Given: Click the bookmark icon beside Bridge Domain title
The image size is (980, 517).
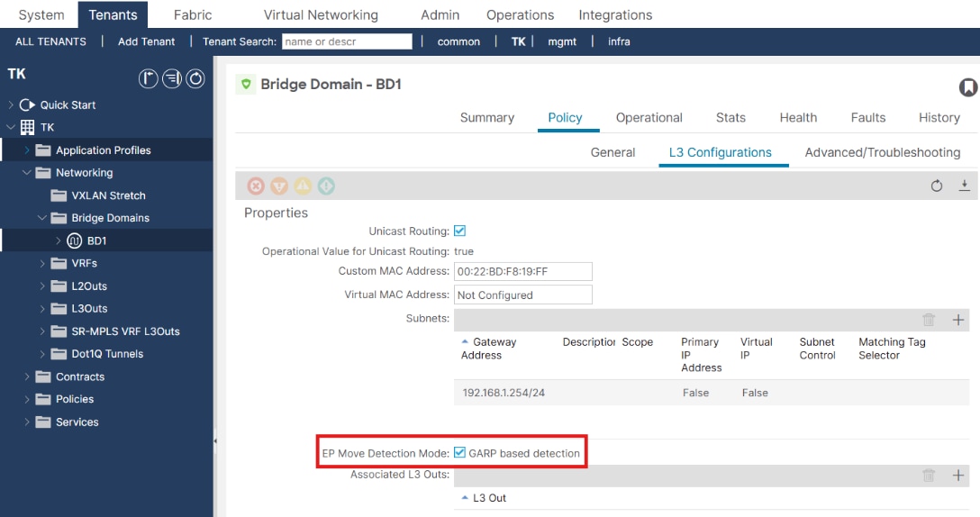Looking at the screenshot, I should coord(968,87).
